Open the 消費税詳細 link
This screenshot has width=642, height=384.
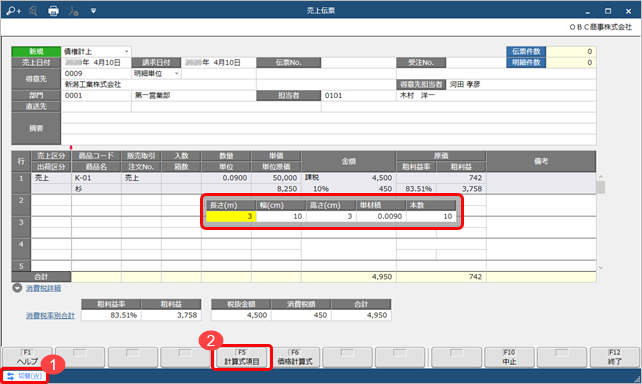[43, 288]
